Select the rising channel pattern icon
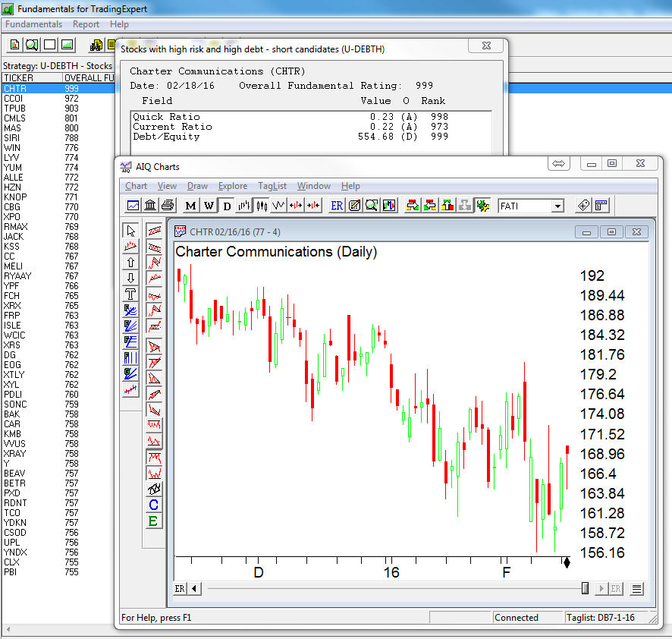The height and width of the screenshot is (639, 672). 154,231
